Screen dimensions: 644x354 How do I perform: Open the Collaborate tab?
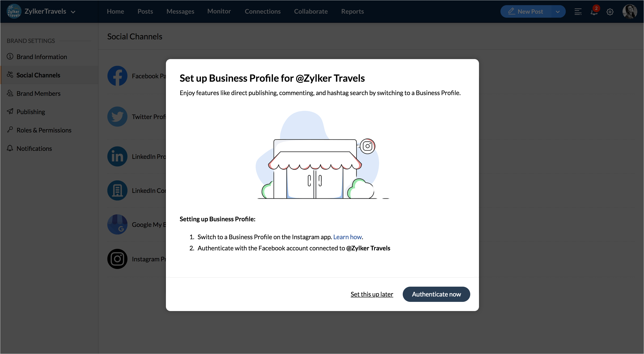pos(311,11)
